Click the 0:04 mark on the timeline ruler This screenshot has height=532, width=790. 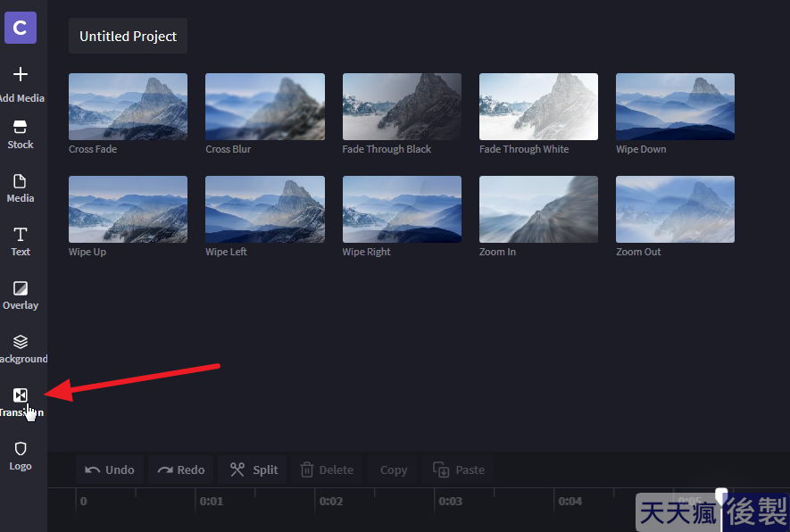570,502
